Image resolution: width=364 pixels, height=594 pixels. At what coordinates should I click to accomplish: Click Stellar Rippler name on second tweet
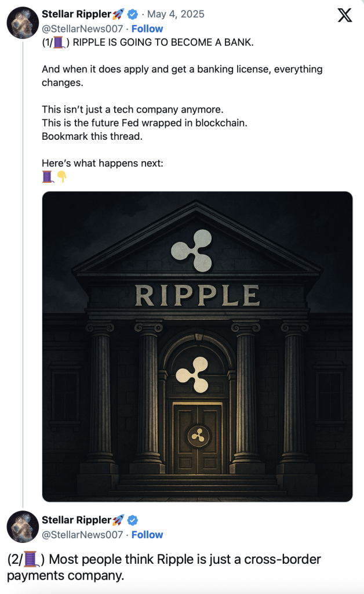pyautogui.click(x=77, y=520)
